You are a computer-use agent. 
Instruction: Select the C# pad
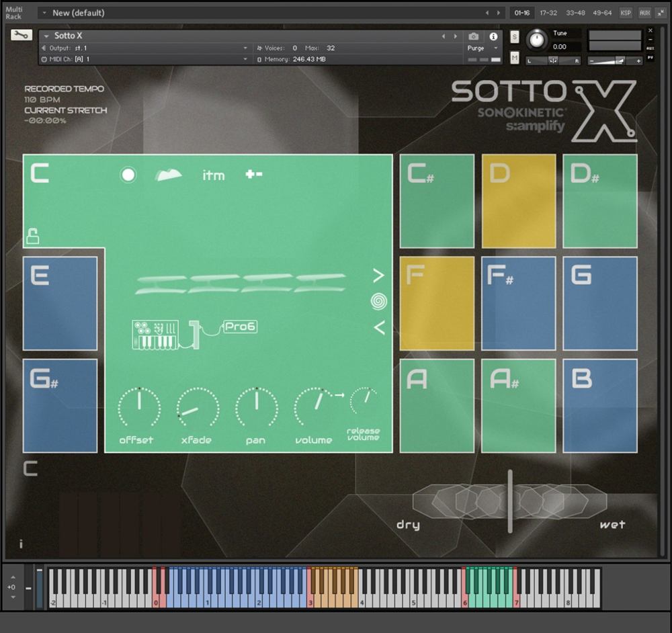(x=437, y=201)
